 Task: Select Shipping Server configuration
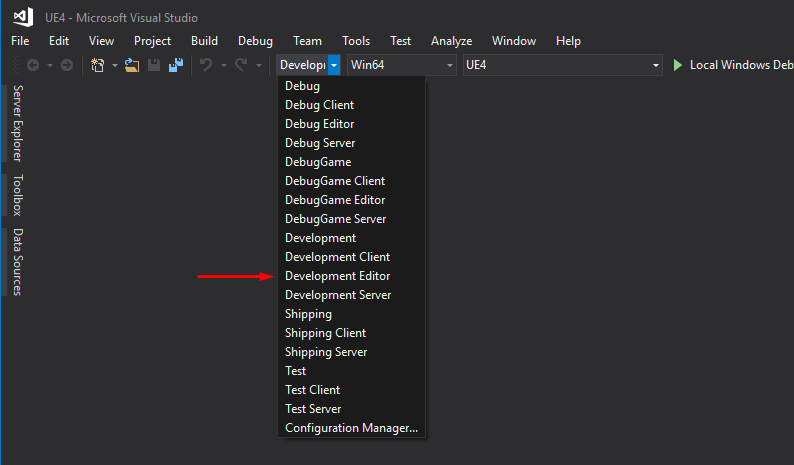(x=351, y=352)
